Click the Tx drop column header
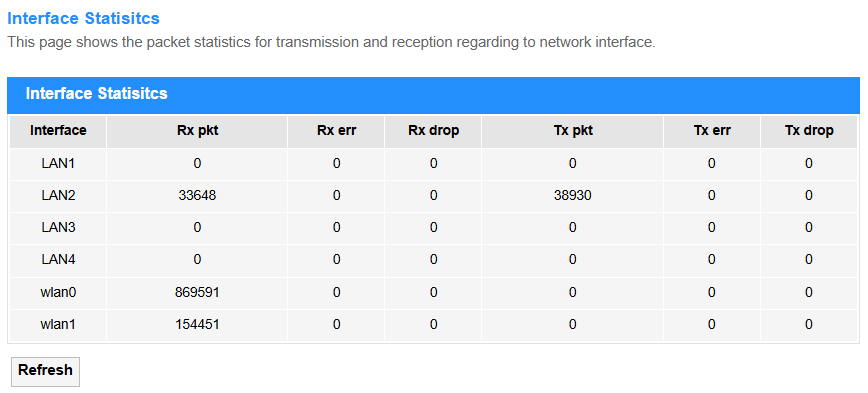This screenshot has width=868, height=393. (809, 131)
